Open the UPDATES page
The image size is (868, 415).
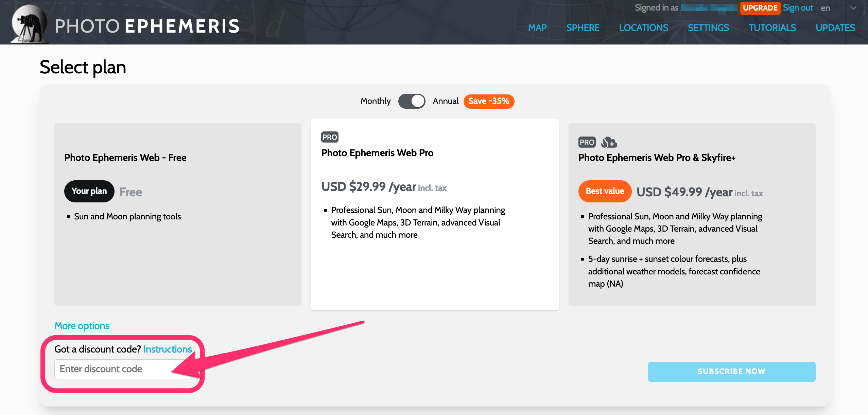835,28
